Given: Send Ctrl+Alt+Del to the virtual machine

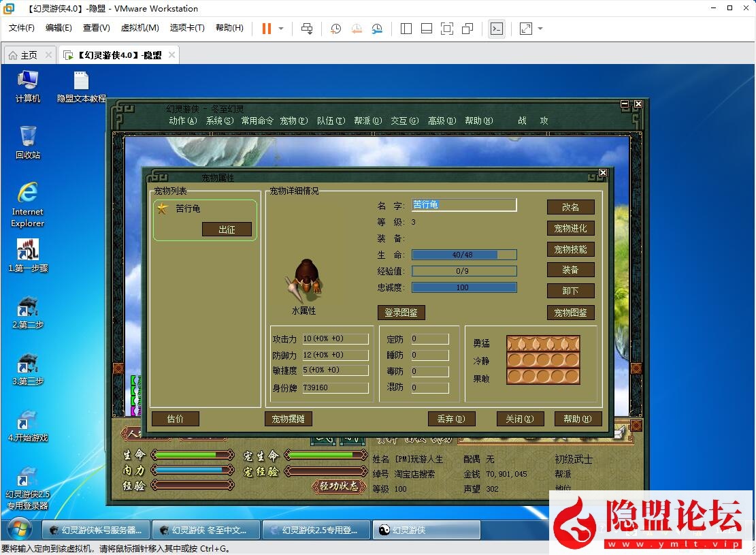Looking at the screenshot, I should pos(308,29).
